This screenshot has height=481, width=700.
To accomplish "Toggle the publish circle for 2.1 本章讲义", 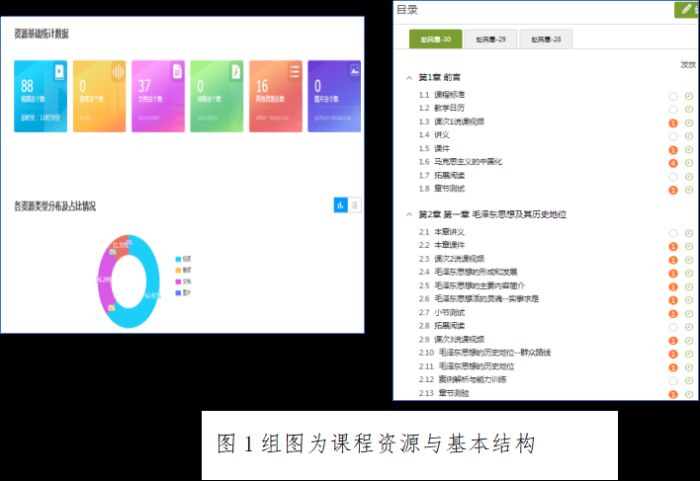I will pyautogui.click(x=673, y=232).
